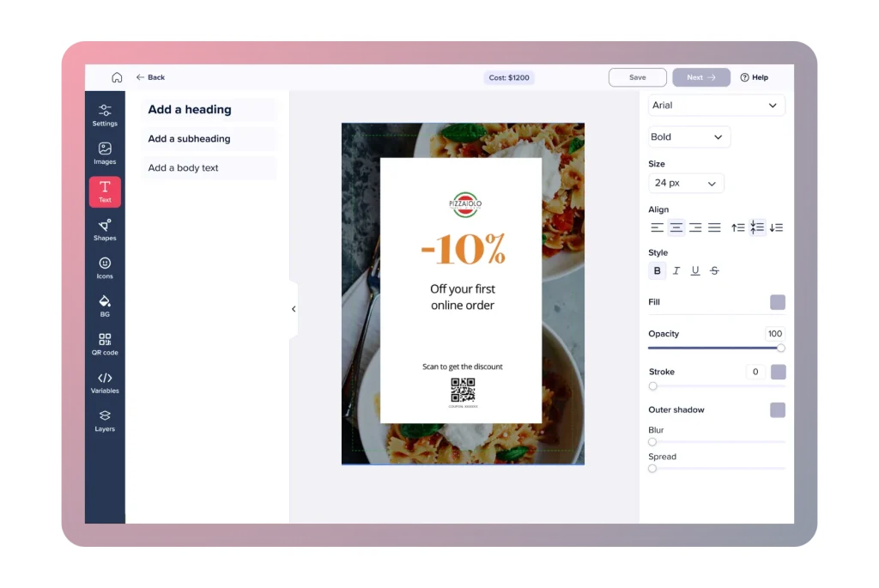The image size is (879, 588).
Task: Click the Opacity slider handle
Action: 780,349
